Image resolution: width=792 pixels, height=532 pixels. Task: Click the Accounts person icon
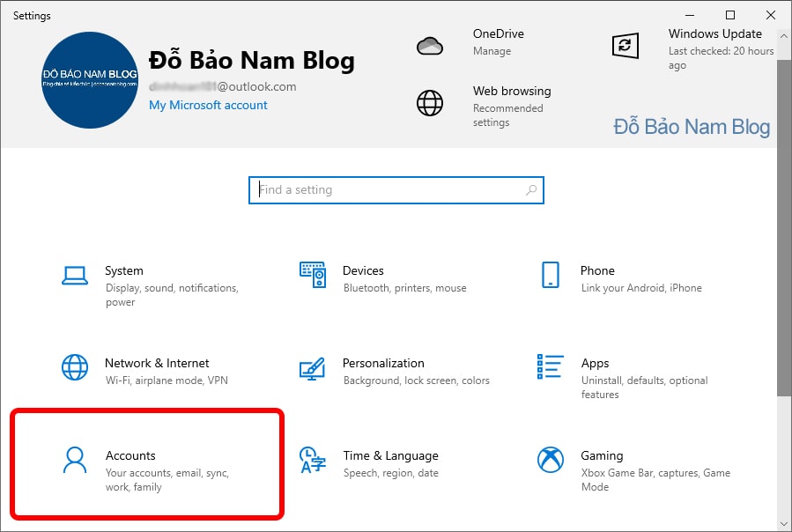[75, 460]
